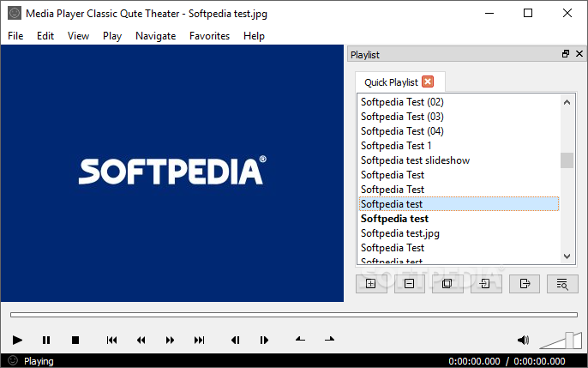Image resolution: width=588 pixels, height=368 pixels.
Task: Add an item using the playlist plus button
Action: pyautogui.click(x=371, y=284)
